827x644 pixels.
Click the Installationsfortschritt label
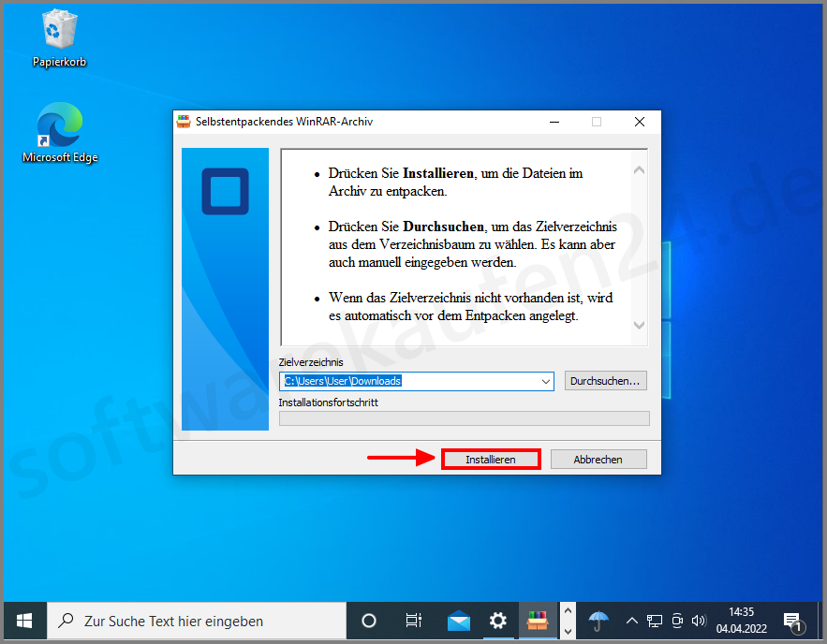point(328,402)
